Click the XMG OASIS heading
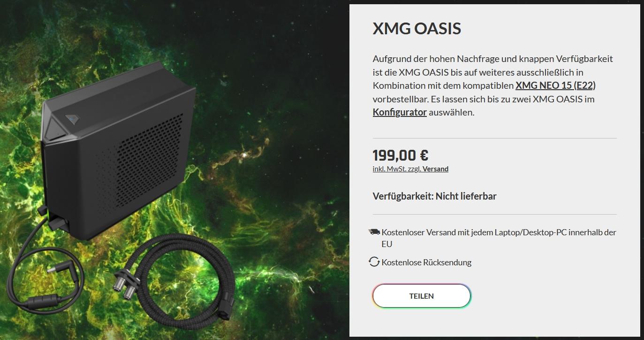 417,29
